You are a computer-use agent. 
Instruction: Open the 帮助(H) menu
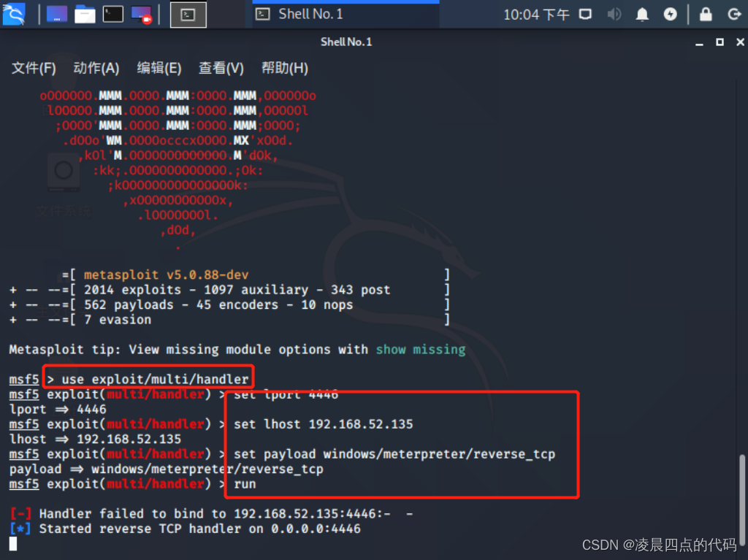[x=284, y=68]
